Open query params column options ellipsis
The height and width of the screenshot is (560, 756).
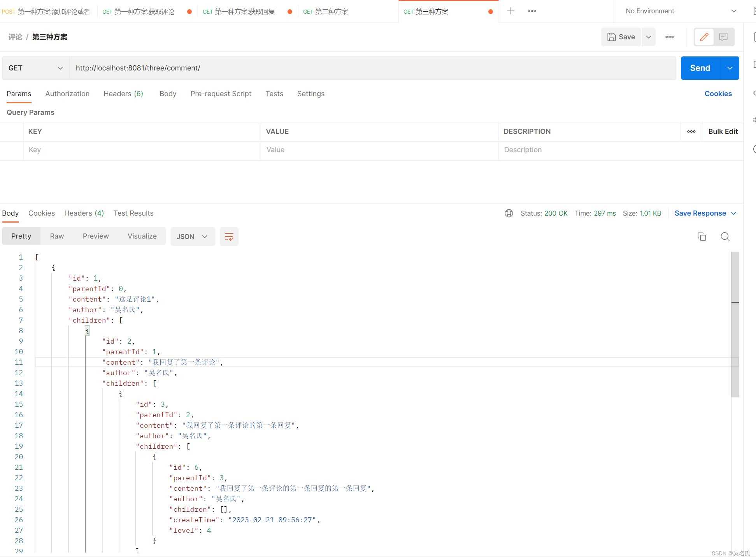point(691,132)
